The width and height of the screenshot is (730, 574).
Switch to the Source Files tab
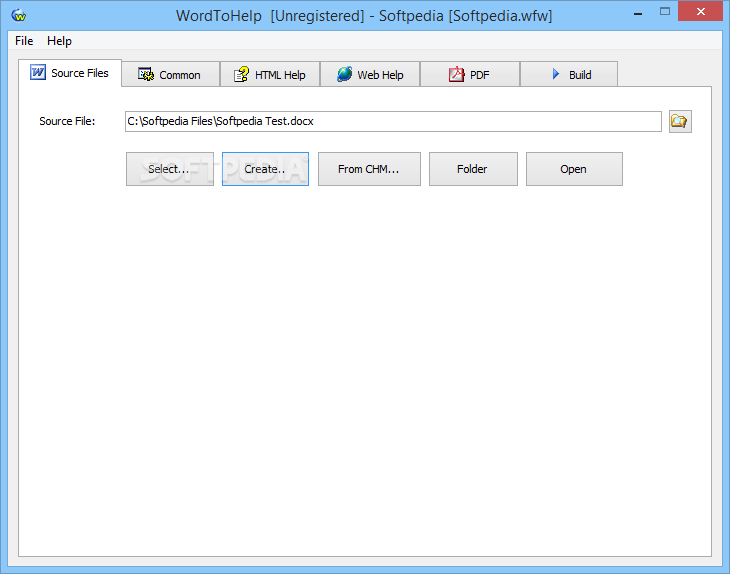coord(70,73)
